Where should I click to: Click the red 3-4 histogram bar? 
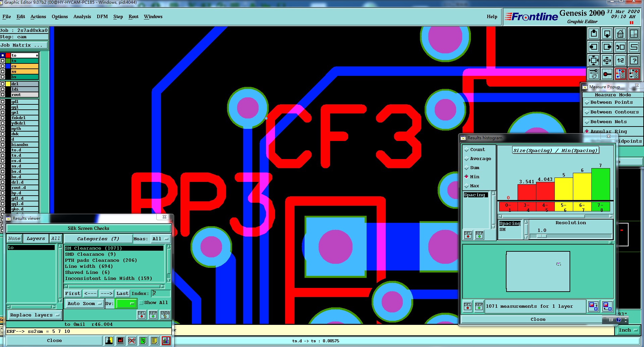point(527,192)
